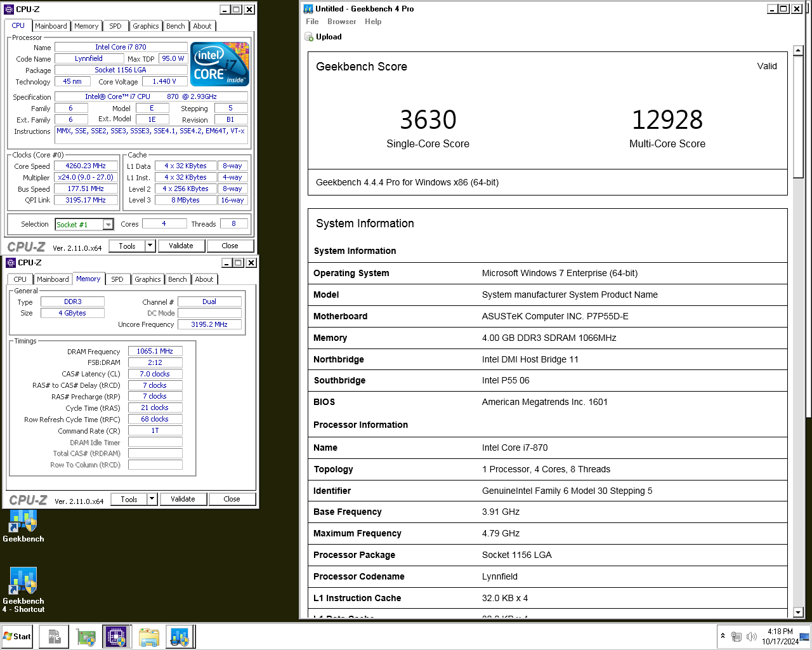Image resolution: width=812 pixels, height=650 pixels.
Task: Expand the Tools arrow in the lower CPU-Z window
Action: click(152, 499)
